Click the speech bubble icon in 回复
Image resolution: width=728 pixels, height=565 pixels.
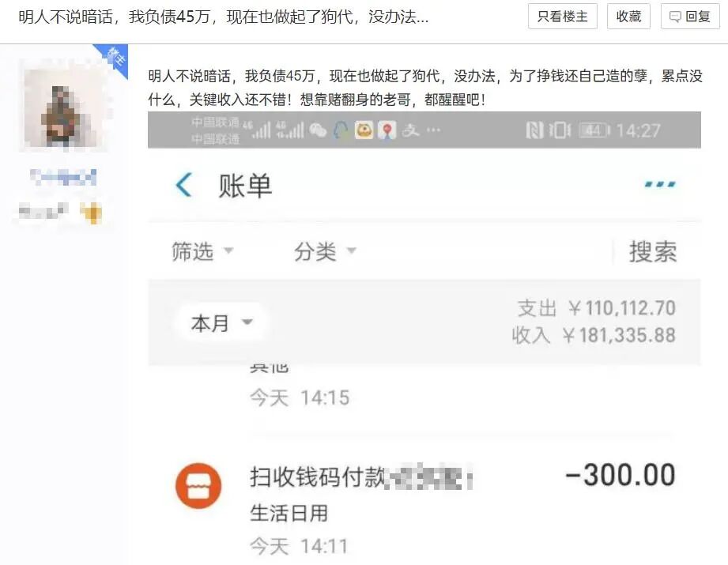[675, 17]
